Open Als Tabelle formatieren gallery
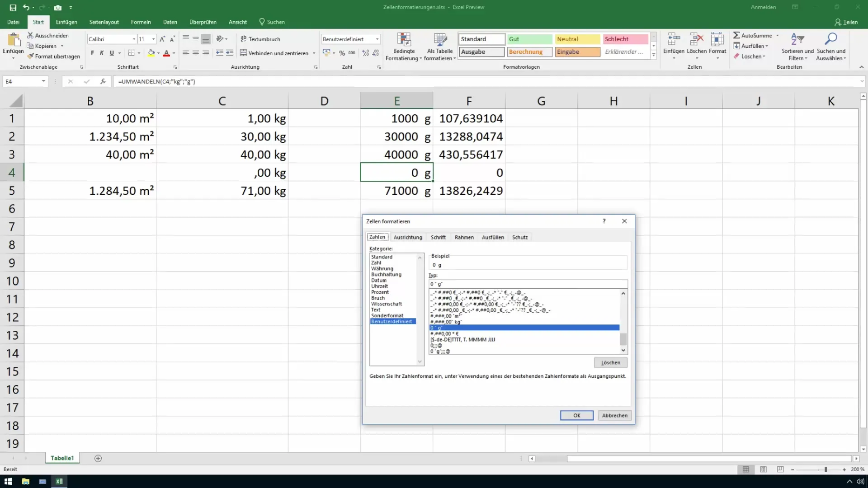Screen dimensions: 868x488 coord(440,47)
